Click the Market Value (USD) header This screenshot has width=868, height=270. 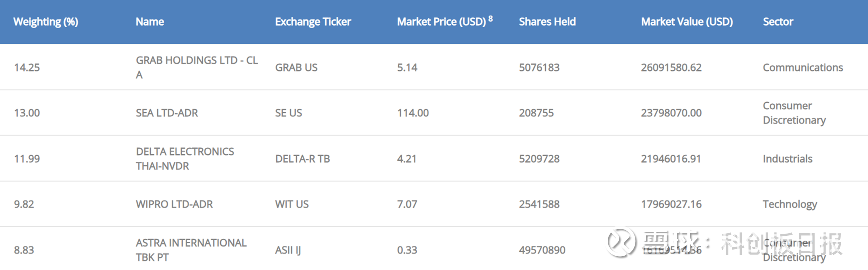687,22
